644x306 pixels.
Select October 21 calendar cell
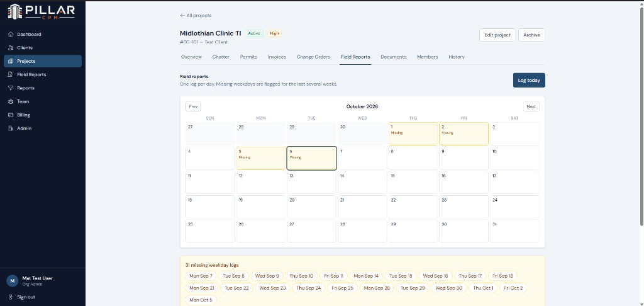point(362,207)
